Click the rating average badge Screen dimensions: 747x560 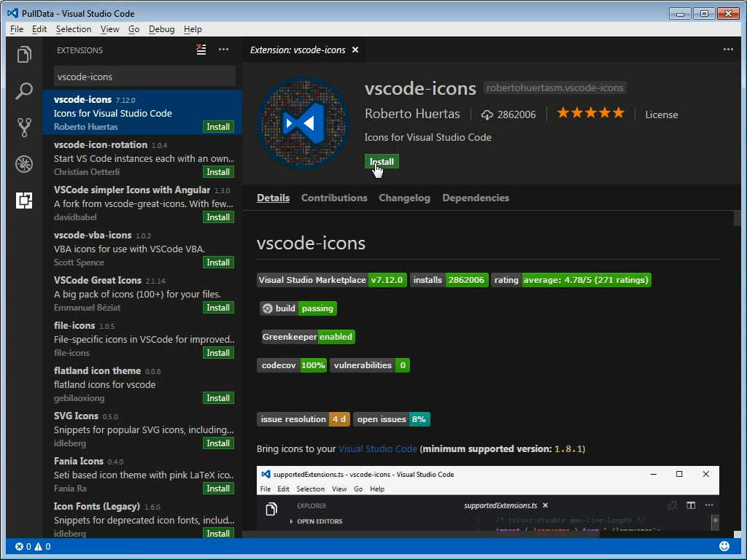(x=570, y=280)
